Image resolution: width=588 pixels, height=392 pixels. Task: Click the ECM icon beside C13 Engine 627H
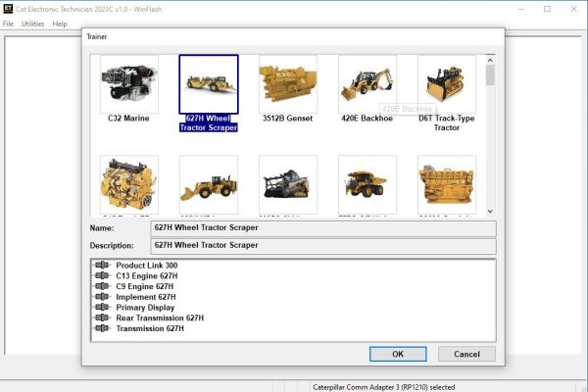[x=102, y=275]
